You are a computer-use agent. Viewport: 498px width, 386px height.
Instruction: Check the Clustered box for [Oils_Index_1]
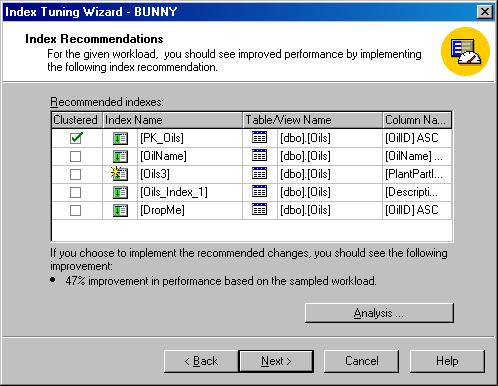75,192
